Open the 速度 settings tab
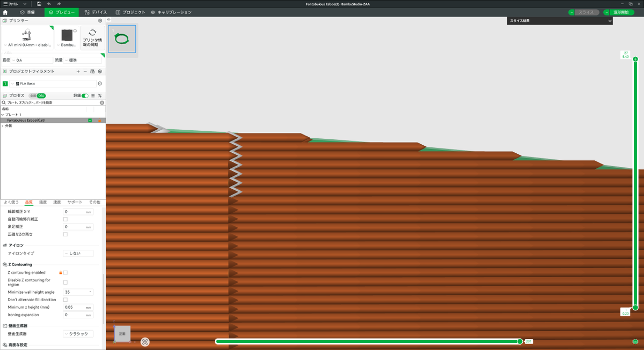Image resolution: width=644 pixels, height=350 pixels. point(57,202)
